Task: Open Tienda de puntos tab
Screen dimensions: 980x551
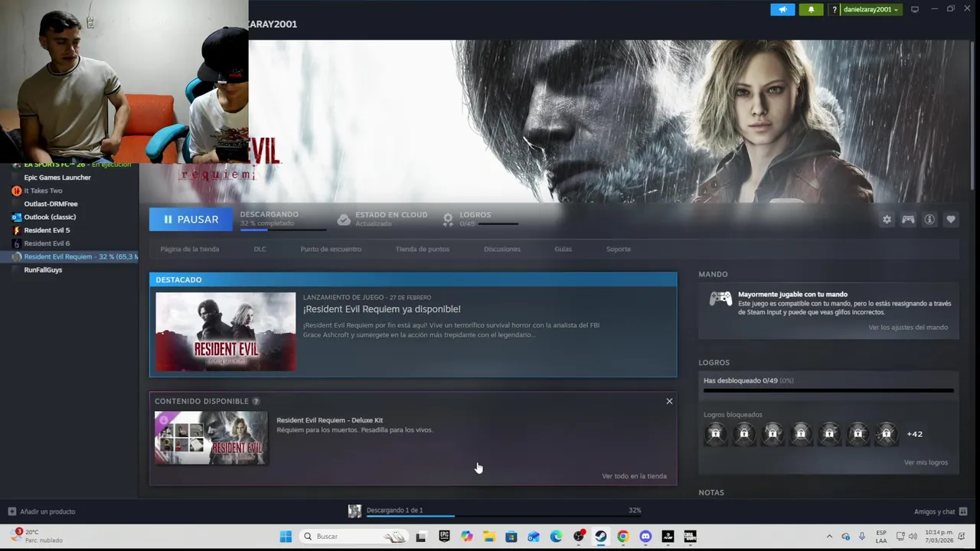Action: tap(423, 249)
